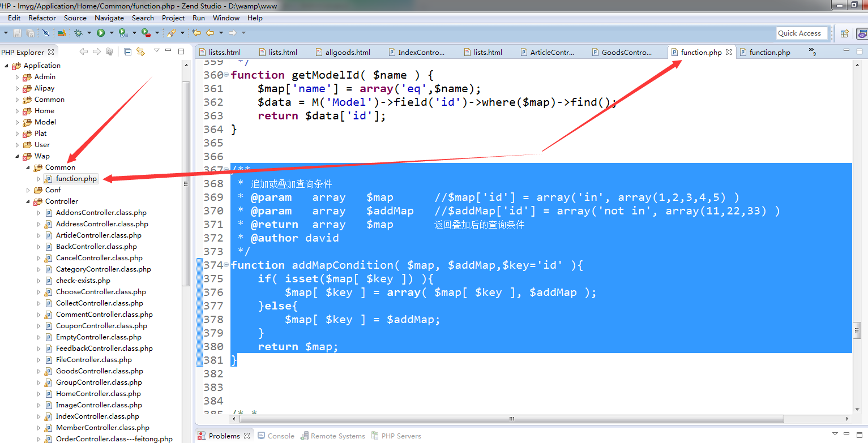The height and width of the screenshot is (443, 868).
Task: Open the hidden editor tabs list
Action: [x=813, y=52]
